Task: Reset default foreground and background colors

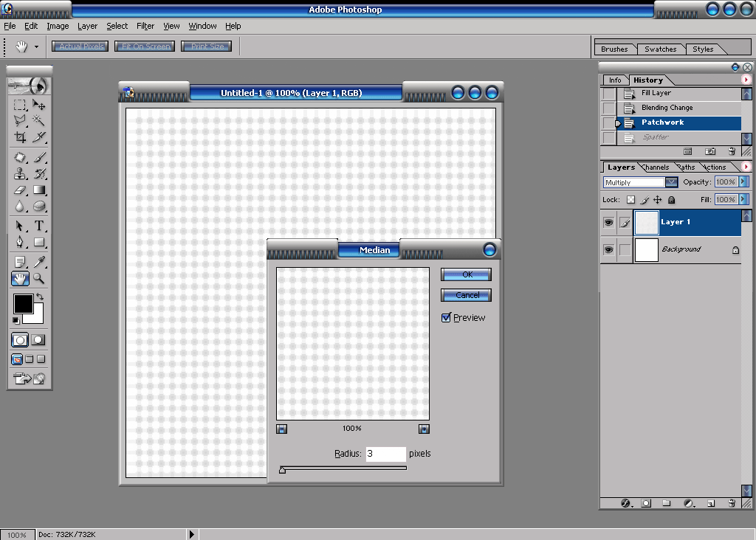Action: click(16, 320)
